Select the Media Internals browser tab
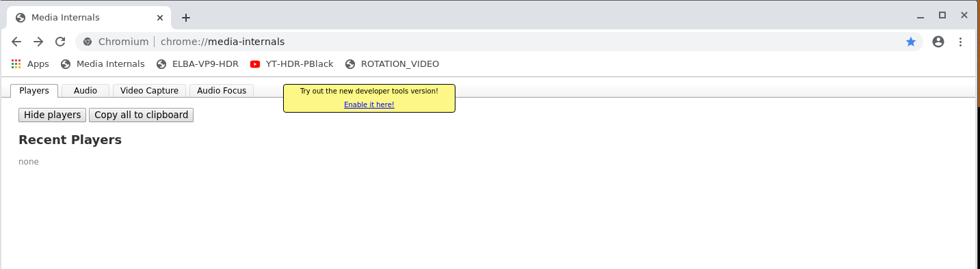The width and height of the screenshot is (980, 269). click(88, 18)
